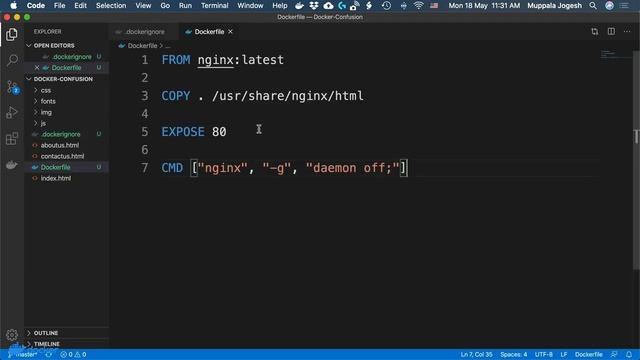
Task: Open the Terminal menu
Action: click(x=215, y=6)
